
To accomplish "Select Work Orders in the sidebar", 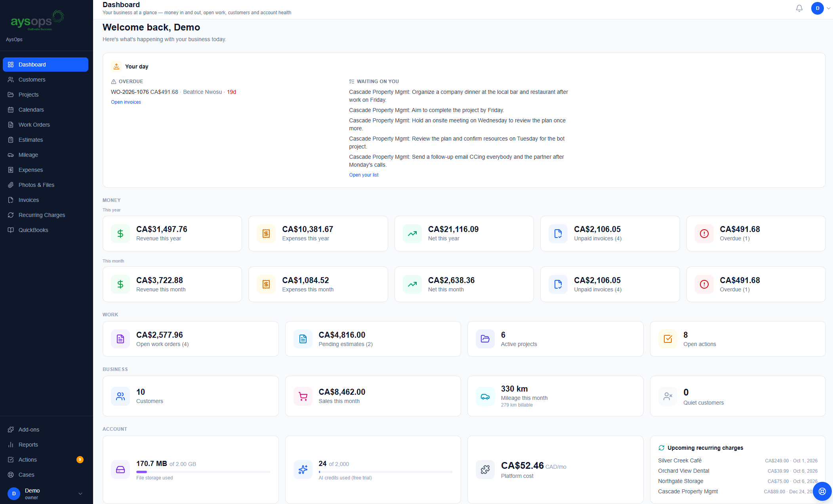I will (x=46, y=125).
